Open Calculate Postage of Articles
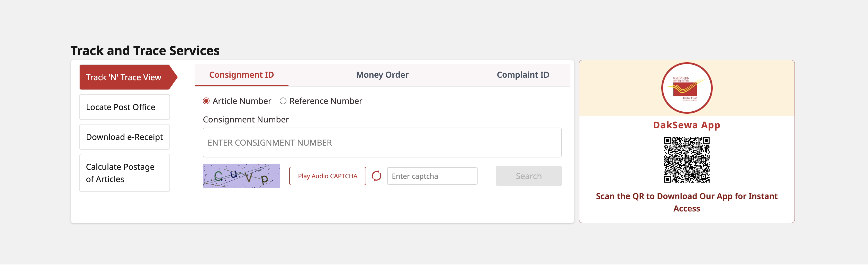Viewport: 868px width, 266px height. tap(124, 173)
